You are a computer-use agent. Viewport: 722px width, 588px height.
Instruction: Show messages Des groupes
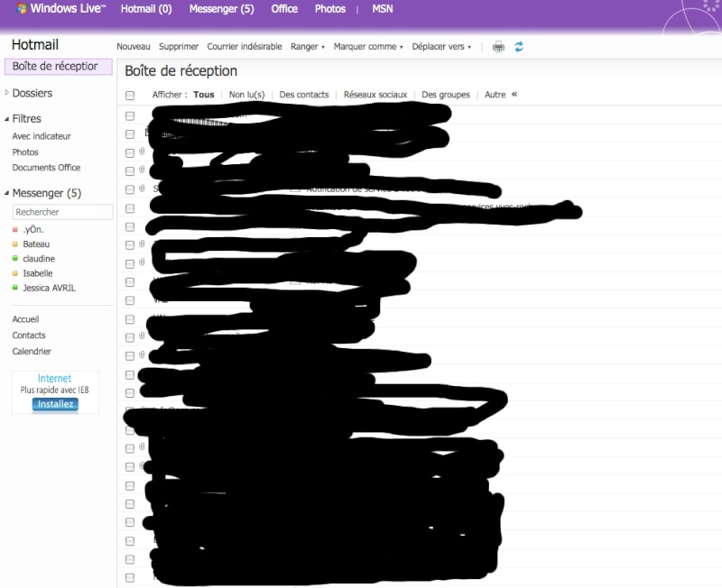click(446, 95)
